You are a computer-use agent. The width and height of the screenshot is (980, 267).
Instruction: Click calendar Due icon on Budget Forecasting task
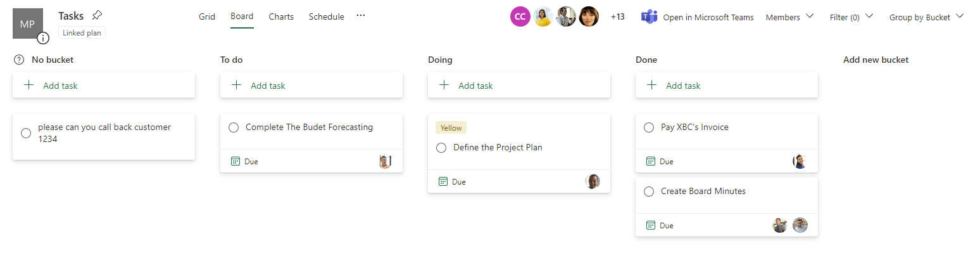click(236, 162)
